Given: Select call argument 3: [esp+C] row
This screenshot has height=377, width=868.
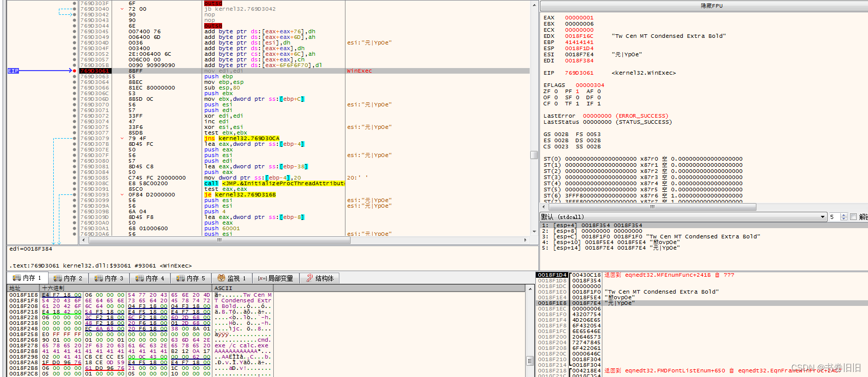Looking at the screenshot, I should [651, 237].
